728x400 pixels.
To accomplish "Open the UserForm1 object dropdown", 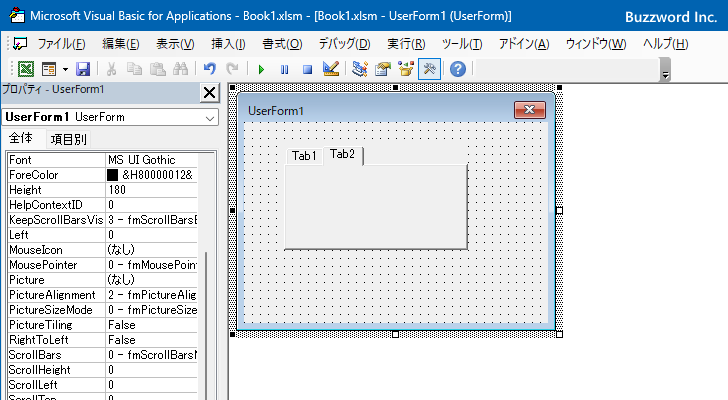I will [x=210, y=118].
